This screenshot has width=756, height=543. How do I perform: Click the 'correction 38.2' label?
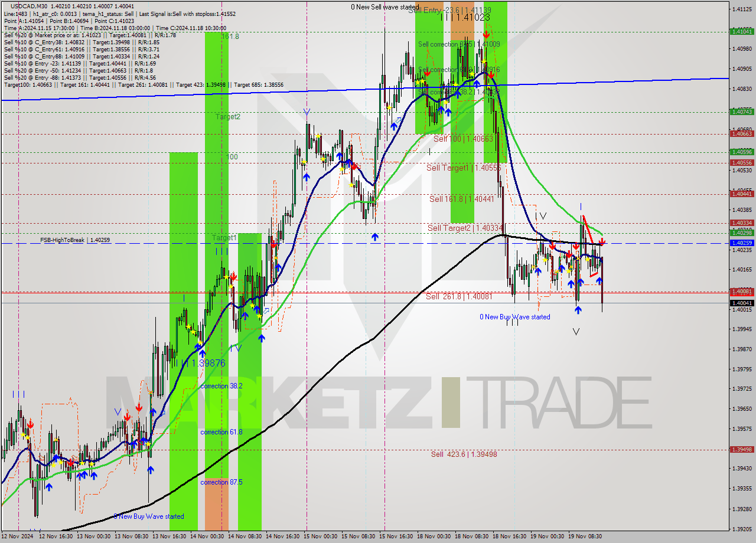coord(221,385)
